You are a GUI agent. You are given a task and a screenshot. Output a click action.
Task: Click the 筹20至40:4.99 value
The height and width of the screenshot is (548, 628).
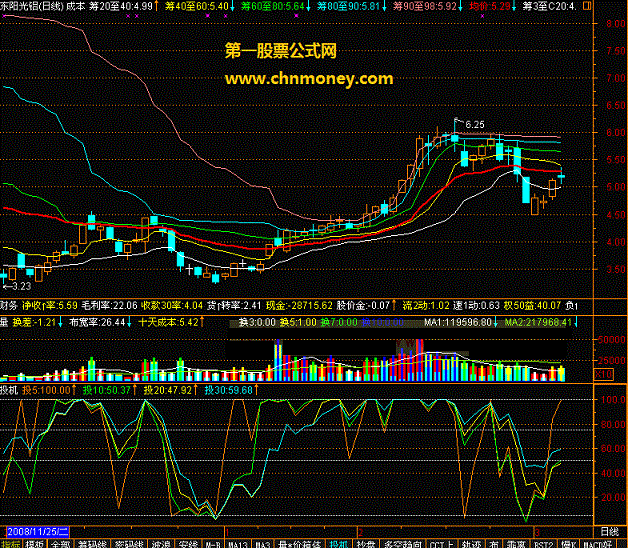click(121, 6)
